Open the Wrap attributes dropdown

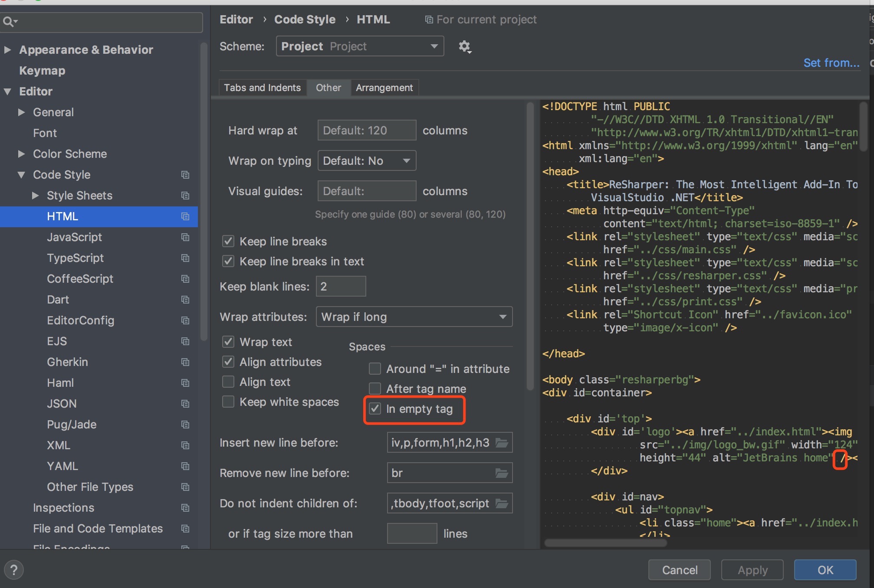point(414,317)
